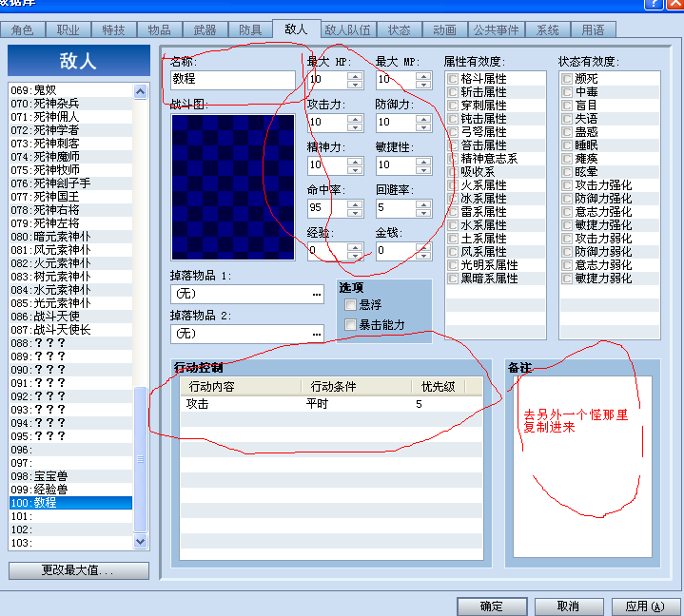Image resolution: width=684 pixels, height=616 pixels.
Task: Click the 应用 (A) apply button
Action: pos(646,606)
